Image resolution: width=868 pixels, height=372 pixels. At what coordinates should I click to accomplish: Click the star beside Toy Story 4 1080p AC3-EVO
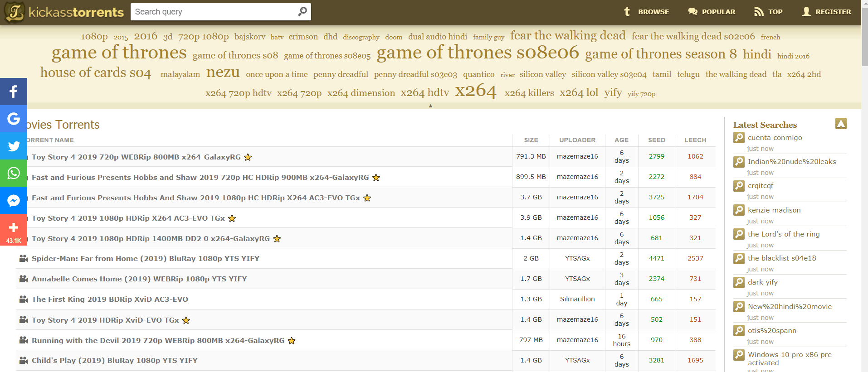tap(232, 218)
